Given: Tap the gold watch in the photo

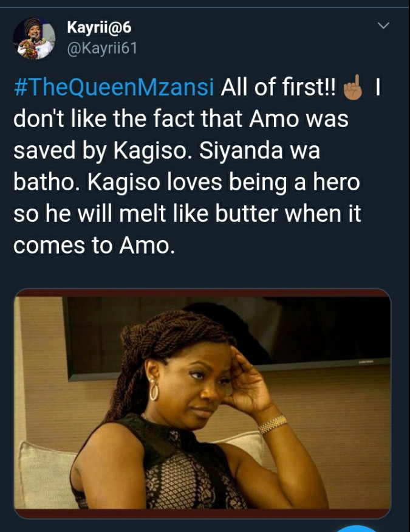Looking at the screenshot, I should point(273,424).
